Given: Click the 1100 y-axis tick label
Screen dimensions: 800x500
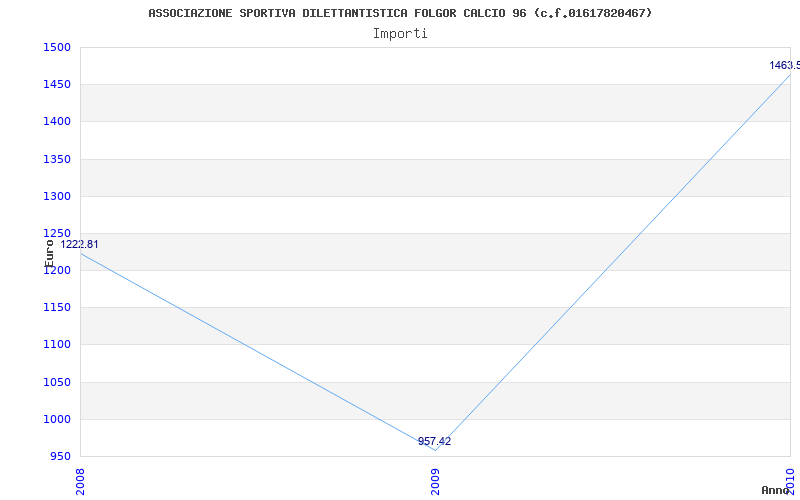Looking at the screenshot, I should tap(57, 344).
